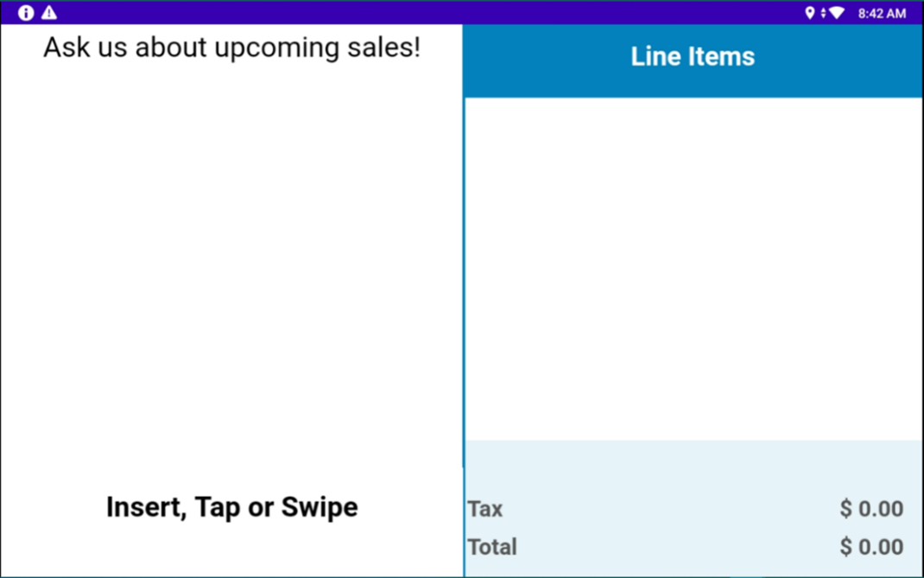Click the divider between message and Line Items
924x578 pixels.
pyautogui.click(x=464, y=301)
